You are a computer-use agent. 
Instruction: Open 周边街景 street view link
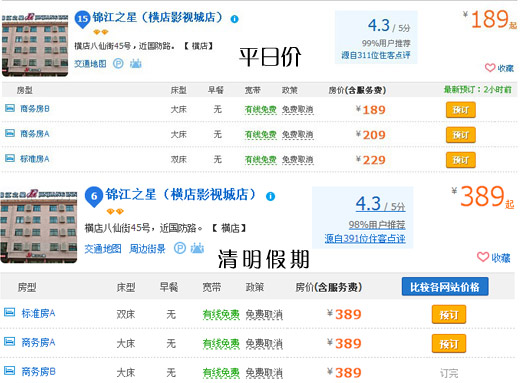pos(147,249)
